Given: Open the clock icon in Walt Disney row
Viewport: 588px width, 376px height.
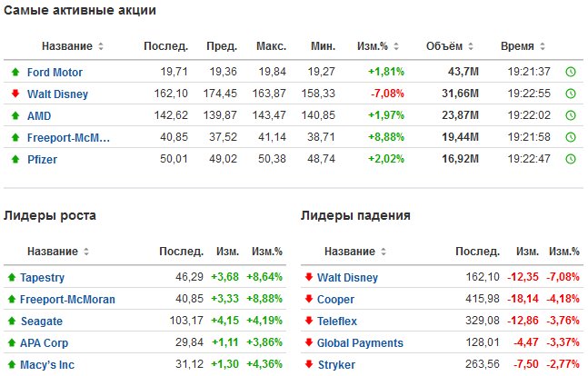Looking at the screenshot, I should click(x=571, y=94).
